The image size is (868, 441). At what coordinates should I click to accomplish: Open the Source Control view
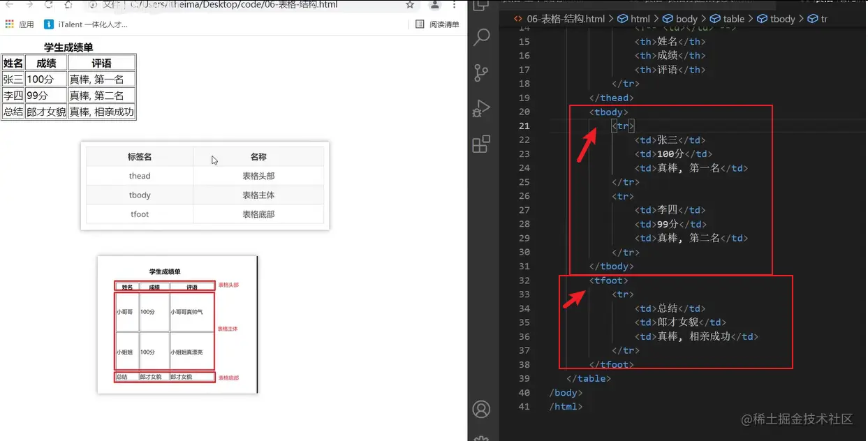pos(482,73)
